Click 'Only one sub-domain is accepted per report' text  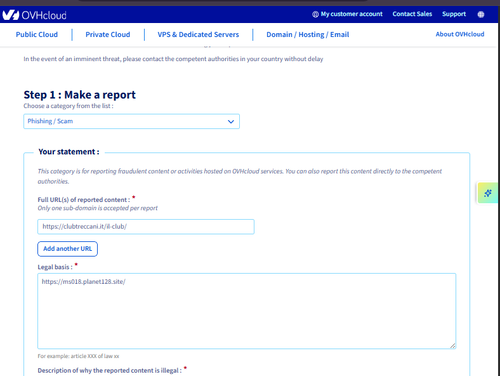[97, 208]
